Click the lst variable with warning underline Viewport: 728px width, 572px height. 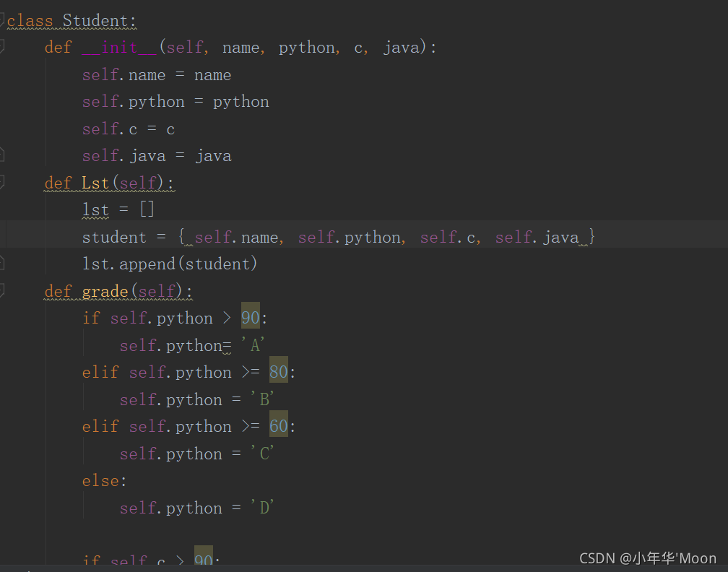coord(95,210)
